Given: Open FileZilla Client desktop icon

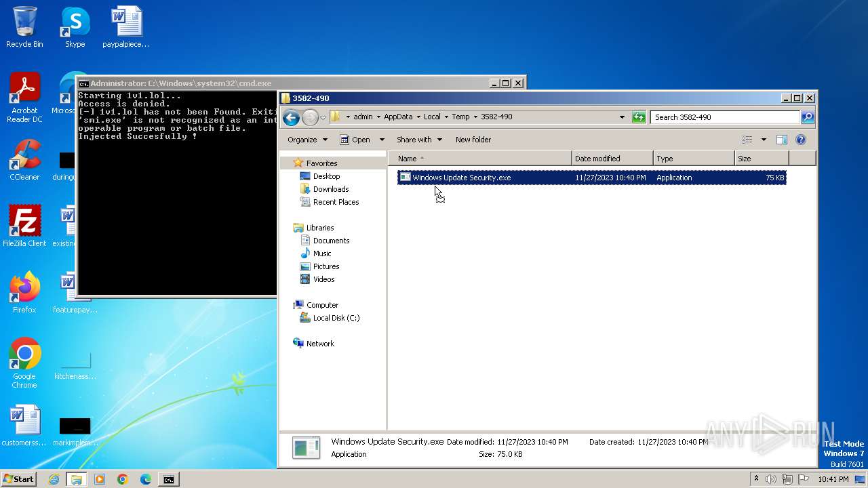Looking at the screenshot, I should pyautogui.click(x=24, y=226).
